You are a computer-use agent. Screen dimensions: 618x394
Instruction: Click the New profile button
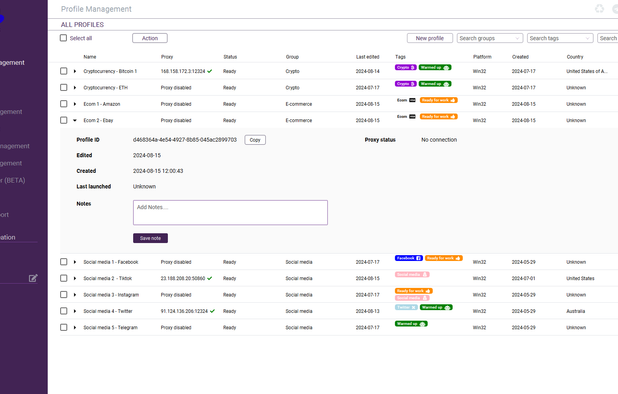tap(430, 38)
